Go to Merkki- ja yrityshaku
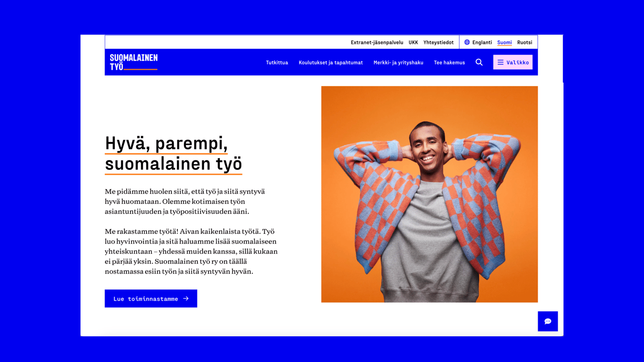Image resolution: width=644 pixels, height=362 pixels. (x=398, y=62)
